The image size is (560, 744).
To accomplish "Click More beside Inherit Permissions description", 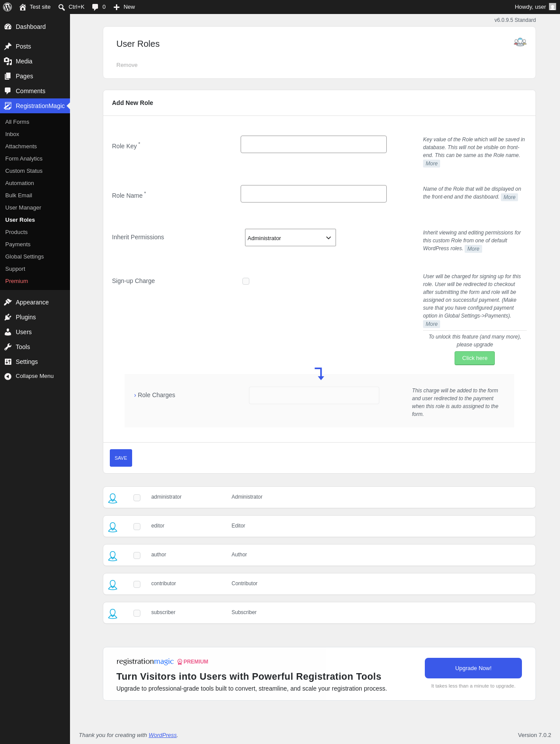I will tap(473, 249).
